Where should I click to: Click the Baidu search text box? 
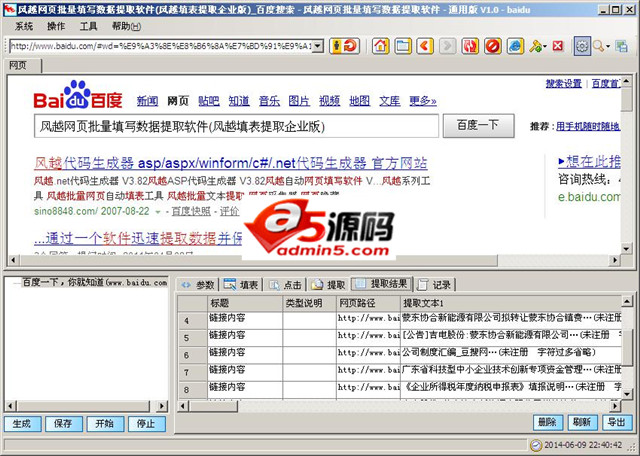[236, 126]
